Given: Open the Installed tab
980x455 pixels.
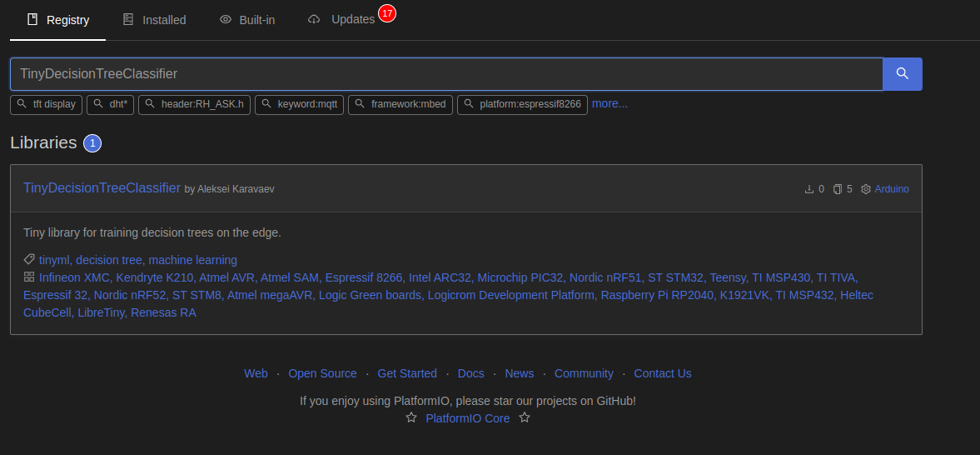Looking at the screenshot, I should [154, 20].
